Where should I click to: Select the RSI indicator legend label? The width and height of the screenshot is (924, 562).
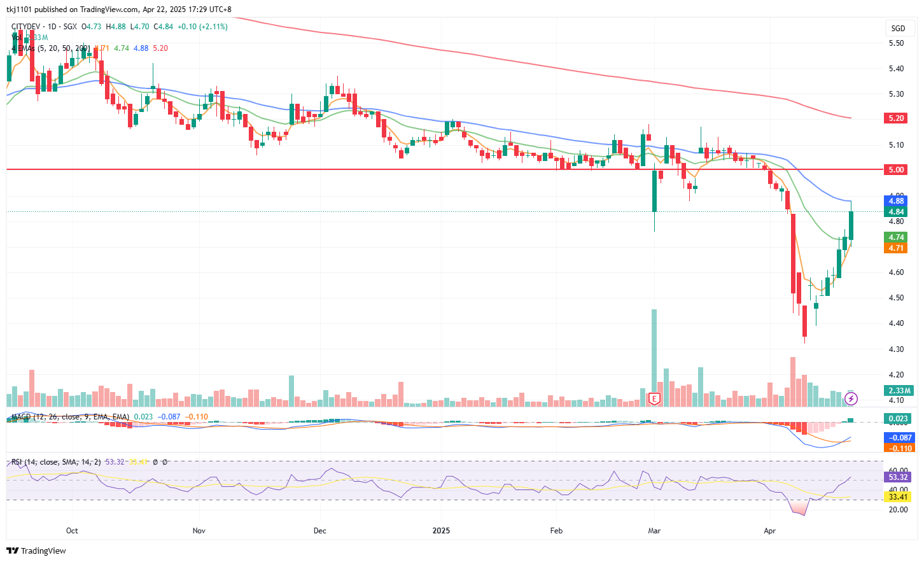click(56, 462)
